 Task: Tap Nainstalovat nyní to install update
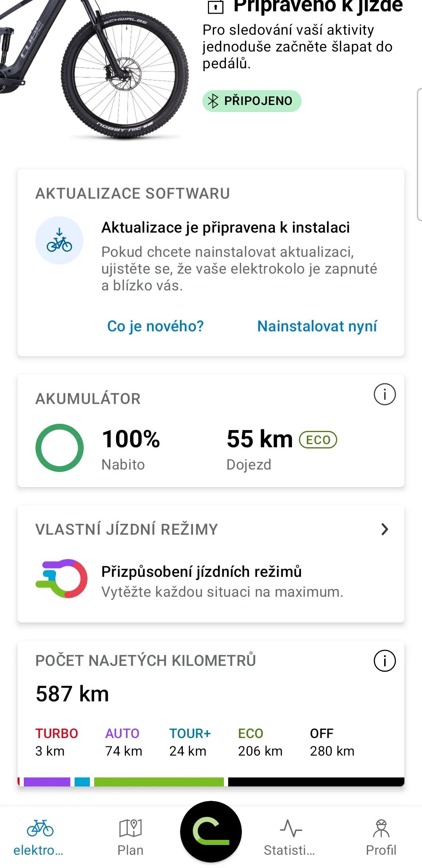[x=317, y=326]
